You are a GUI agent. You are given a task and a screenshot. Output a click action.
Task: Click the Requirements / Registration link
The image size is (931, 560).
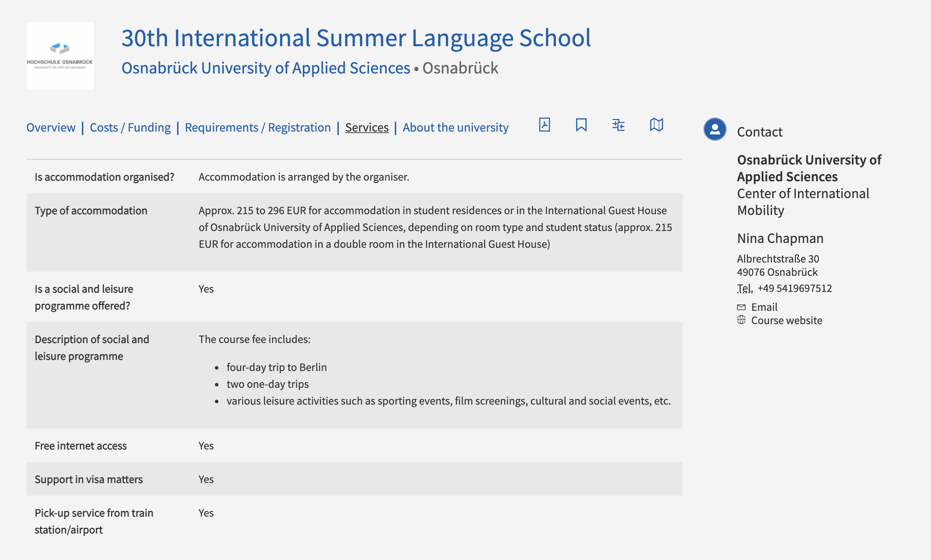pos(257,126)
